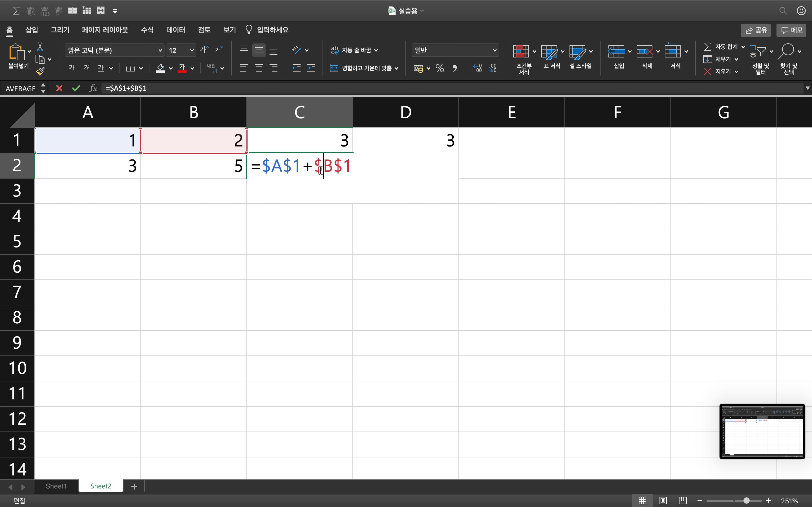The image size is (812, 507).
Task: Apply percent style format
Action: 440,68
